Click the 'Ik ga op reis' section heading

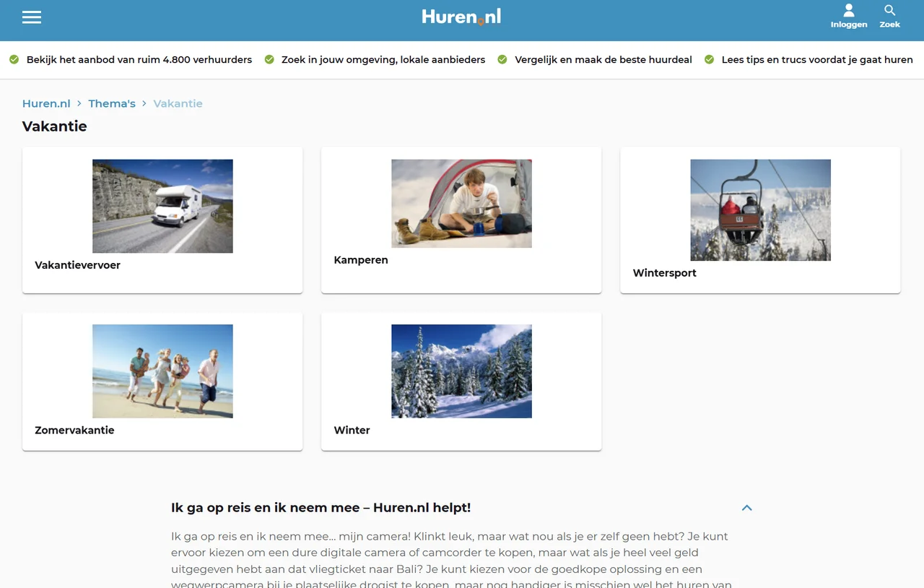tap(321, 508)
